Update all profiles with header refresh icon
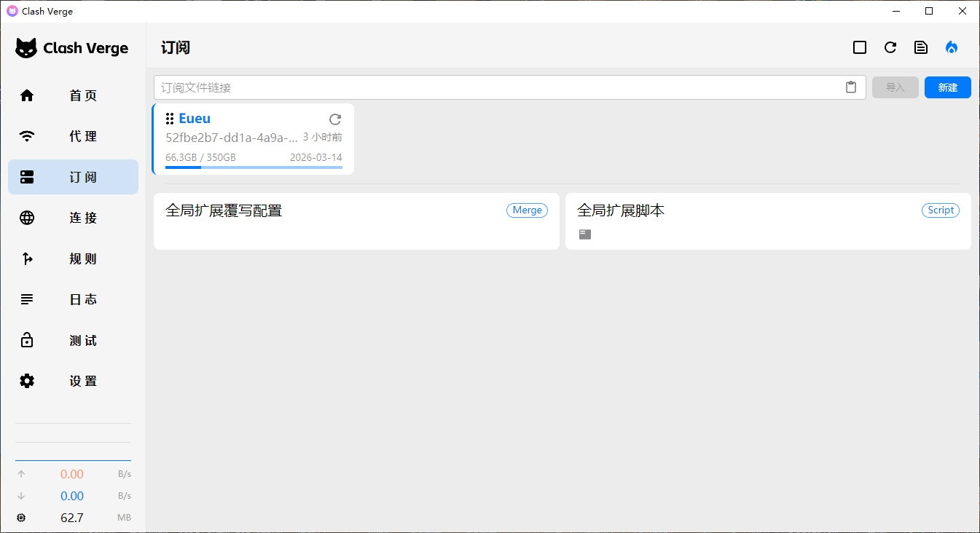 tap(890, 47)
